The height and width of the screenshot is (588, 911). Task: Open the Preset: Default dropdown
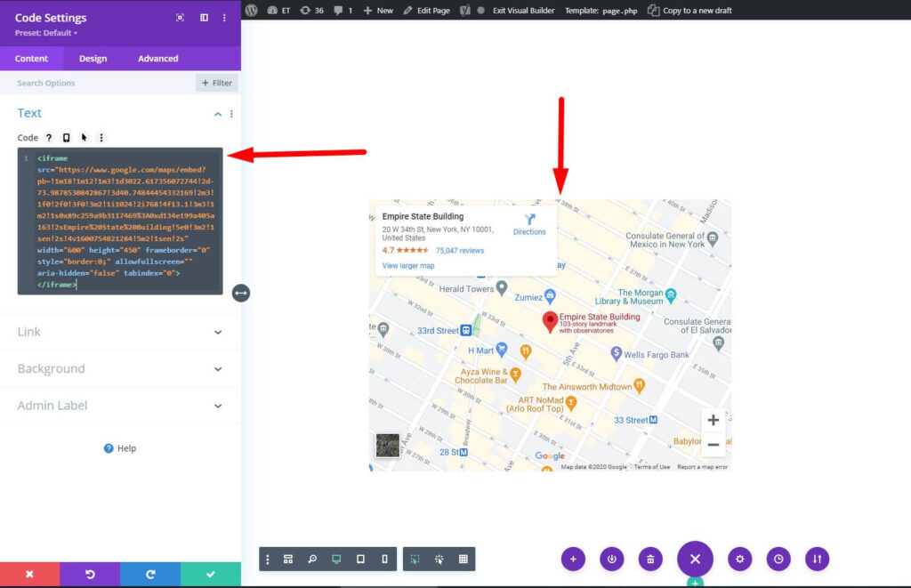pos(46,33)
